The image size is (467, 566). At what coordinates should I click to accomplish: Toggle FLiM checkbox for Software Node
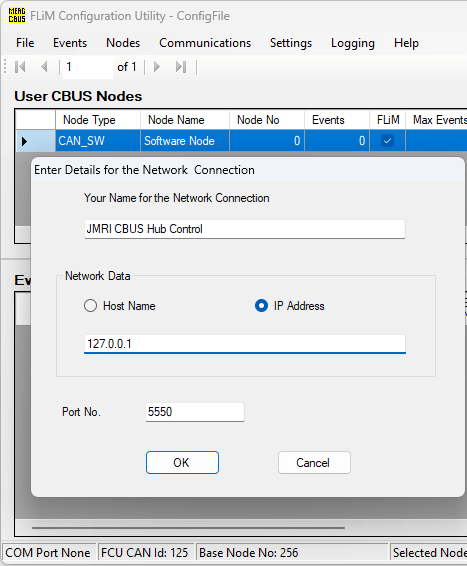coord(387,141)
